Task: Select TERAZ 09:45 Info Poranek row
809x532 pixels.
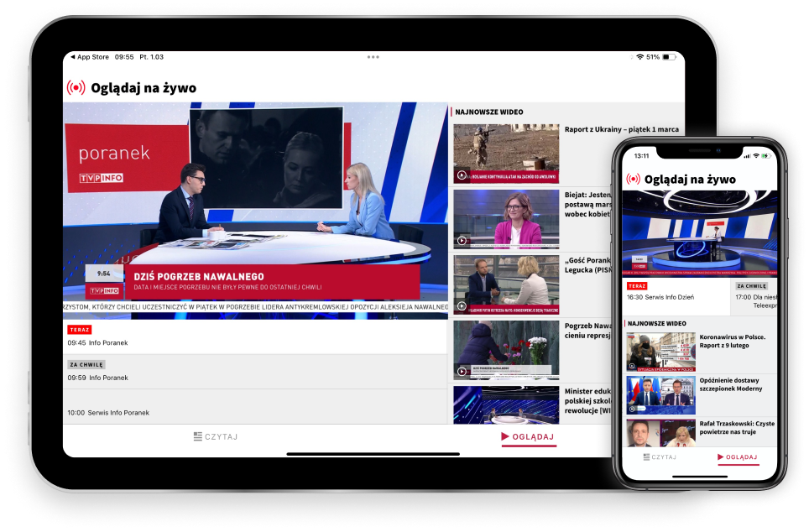Action: pyautogui.click(x=255, y=336)
